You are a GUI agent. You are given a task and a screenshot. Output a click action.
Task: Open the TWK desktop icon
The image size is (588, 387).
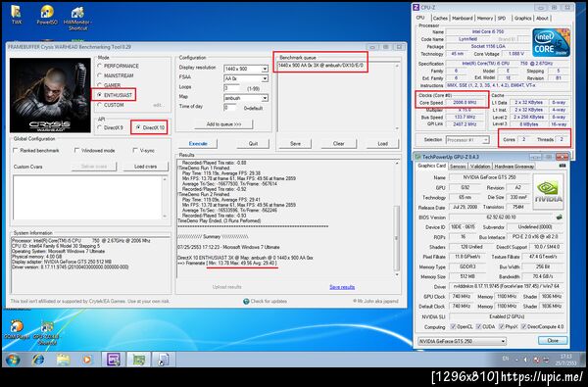coord(16,14)
